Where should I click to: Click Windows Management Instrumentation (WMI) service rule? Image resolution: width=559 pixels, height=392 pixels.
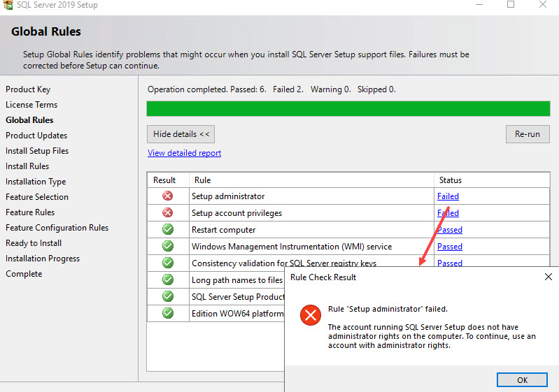[292, 247]
